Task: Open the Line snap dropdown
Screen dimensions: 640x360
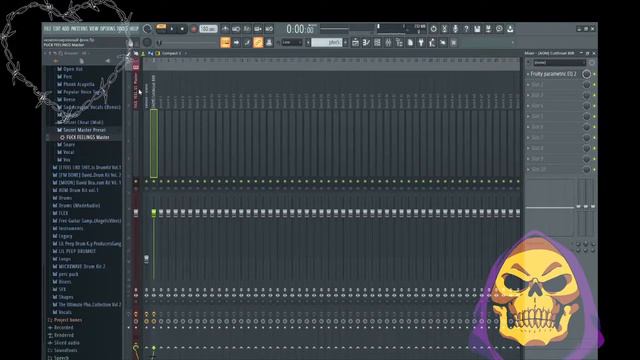Action: pos(292,42)
